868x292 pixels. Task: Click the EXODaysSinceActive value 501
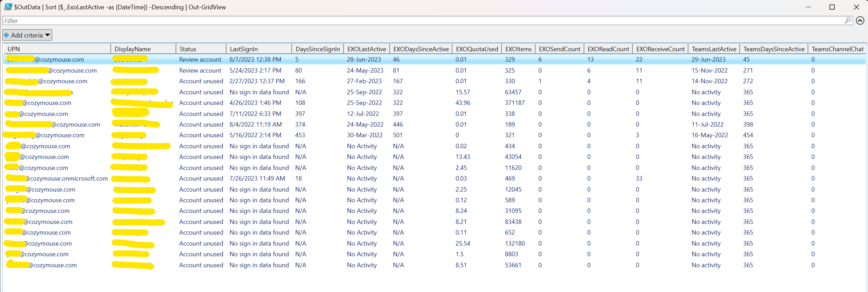pyautogui.click(x=397, y=135)
